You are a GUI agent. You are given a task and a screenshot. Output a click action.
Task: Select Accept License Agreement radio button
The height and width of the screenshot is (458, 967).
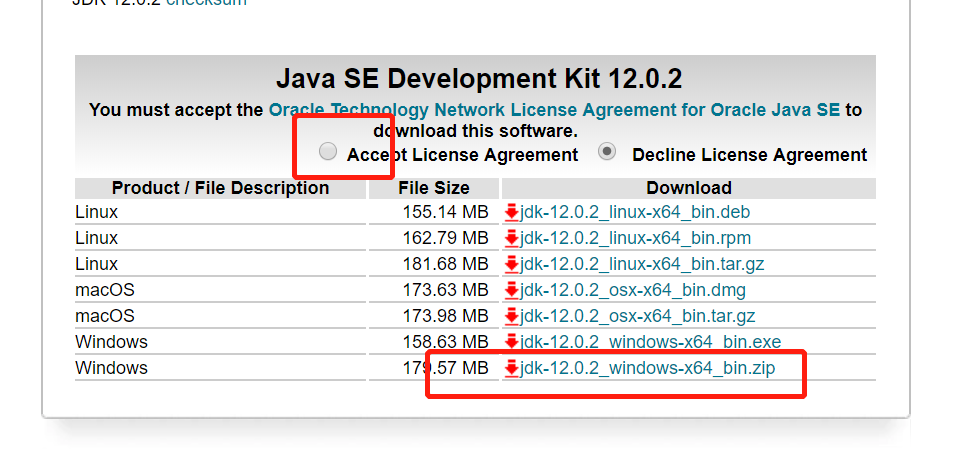(x=328, y=151)
